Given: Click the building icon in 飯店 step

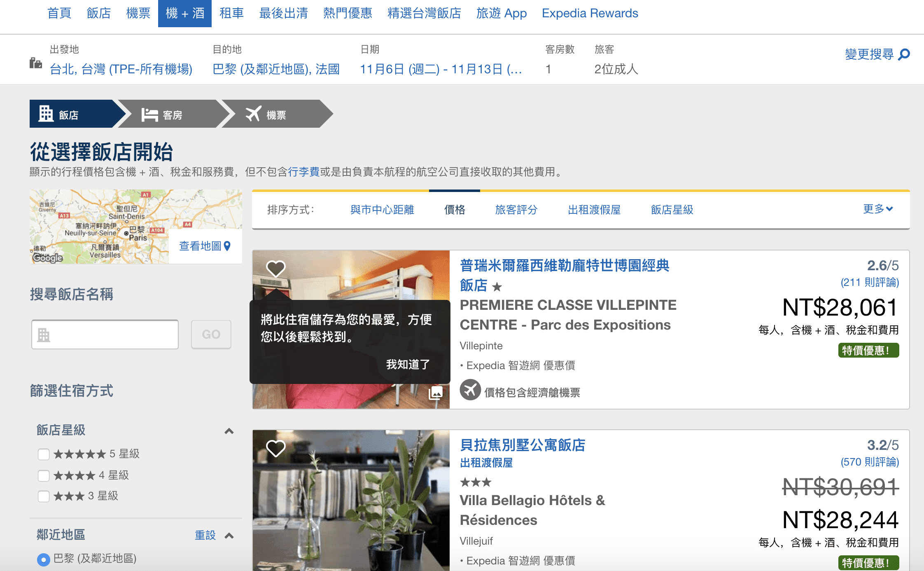Looking at the screenshot, I should [x=46, y=113].
